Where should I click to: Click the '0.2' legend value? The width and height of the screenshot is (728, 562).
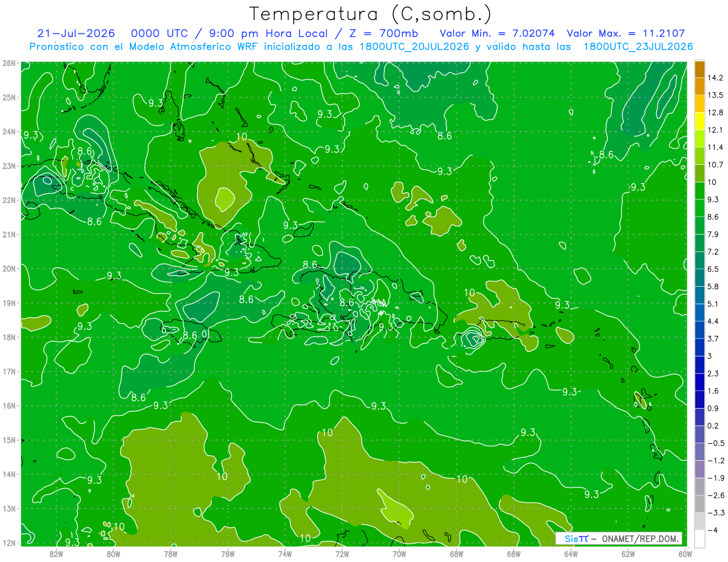(713, 426)
